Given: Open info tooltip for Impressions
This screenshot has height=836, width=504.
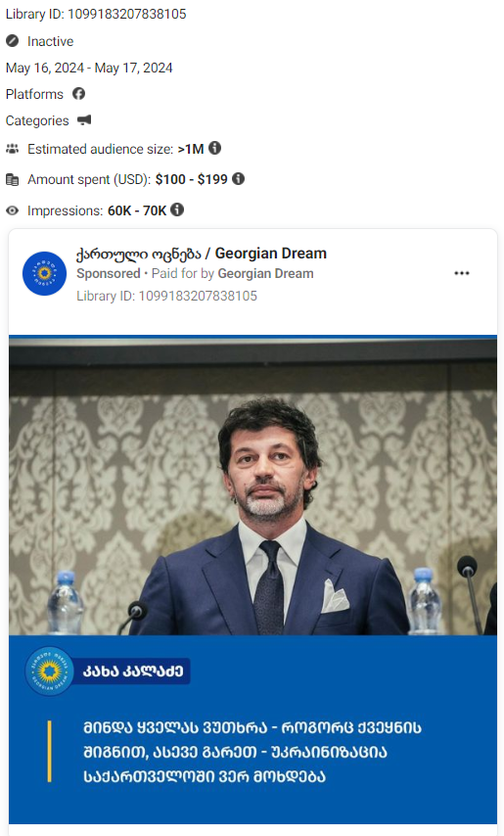Looking at the screenshot, I should pos(177,209).
